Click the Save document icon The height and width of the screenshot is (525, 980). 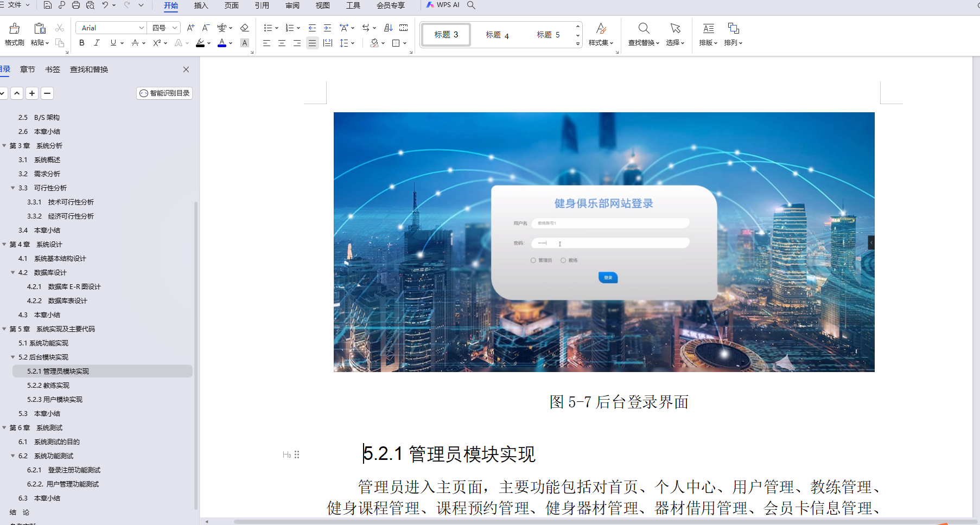47,5
